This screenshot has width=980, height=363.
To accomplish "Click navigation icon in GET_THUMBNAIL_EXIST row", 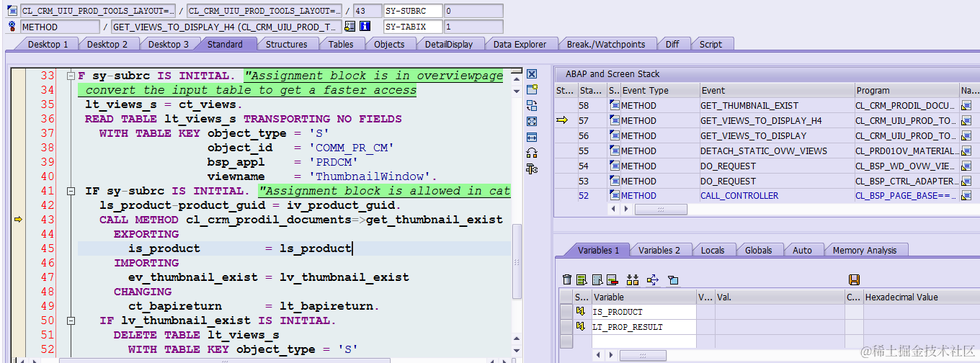I will (x=966, y=105).
